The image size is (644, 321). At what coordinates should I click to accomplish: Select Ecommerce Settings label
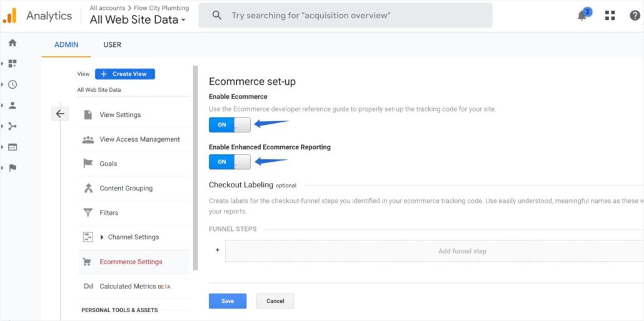[x=131, y=262]
